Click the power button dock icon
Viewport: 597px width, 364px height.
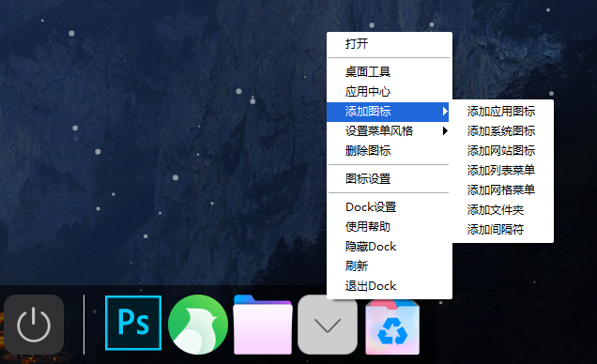coord(34,325)
